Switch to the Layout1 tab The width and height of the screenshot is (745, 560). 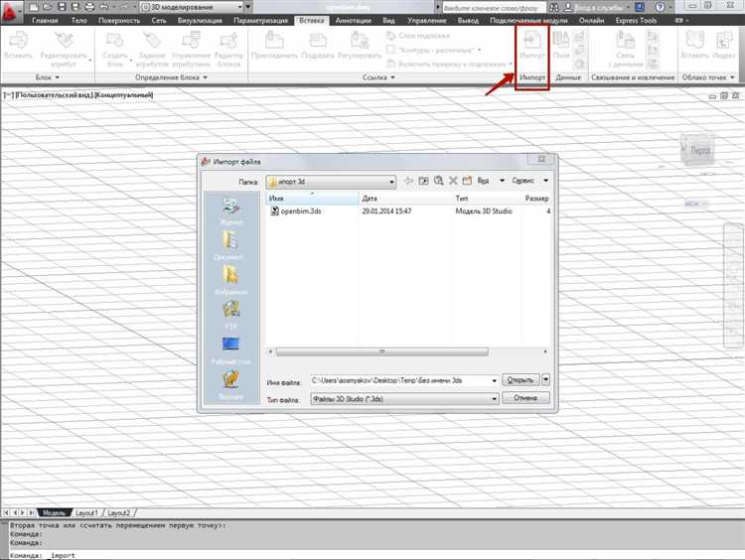86,513
